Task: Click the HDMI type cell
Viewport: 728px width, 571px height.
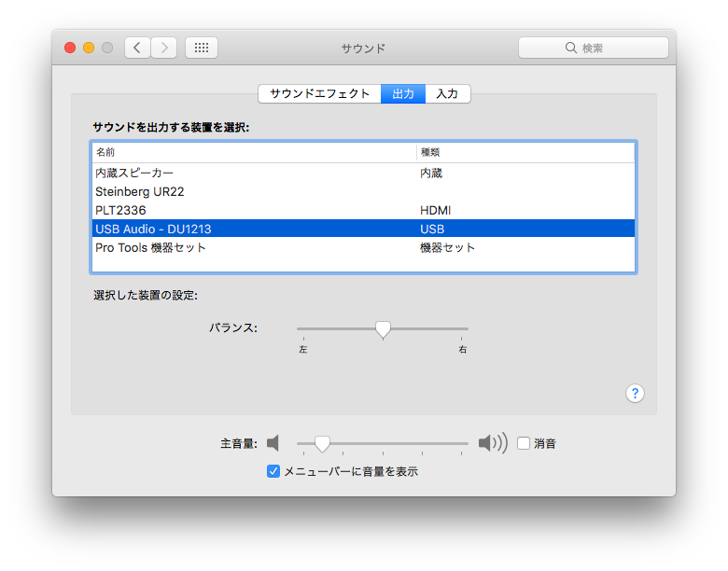Action: click(436, 210)
